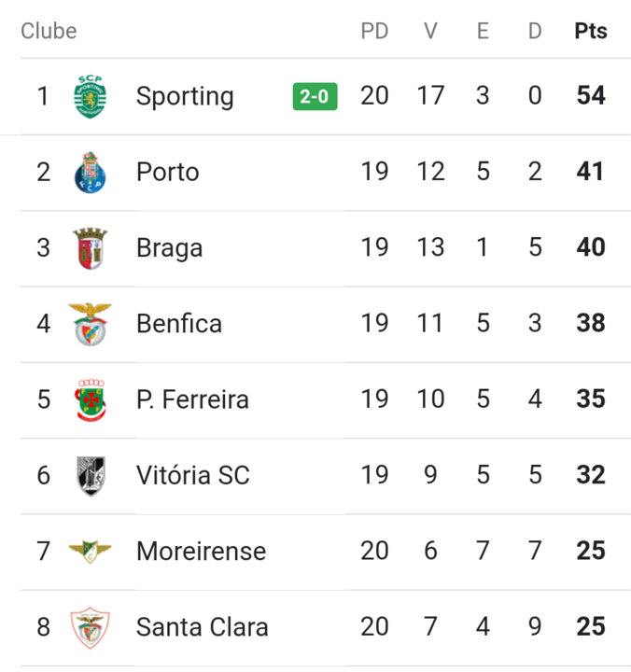Open the Santa Clara team name
This screenshot has height=672, width=631.
pos(202,626)
